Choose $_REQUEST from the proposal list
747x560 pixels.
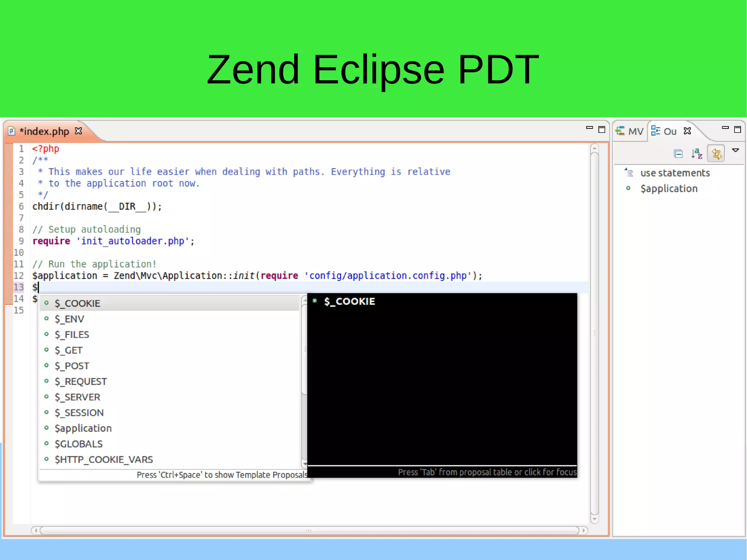tap(169, 382)
